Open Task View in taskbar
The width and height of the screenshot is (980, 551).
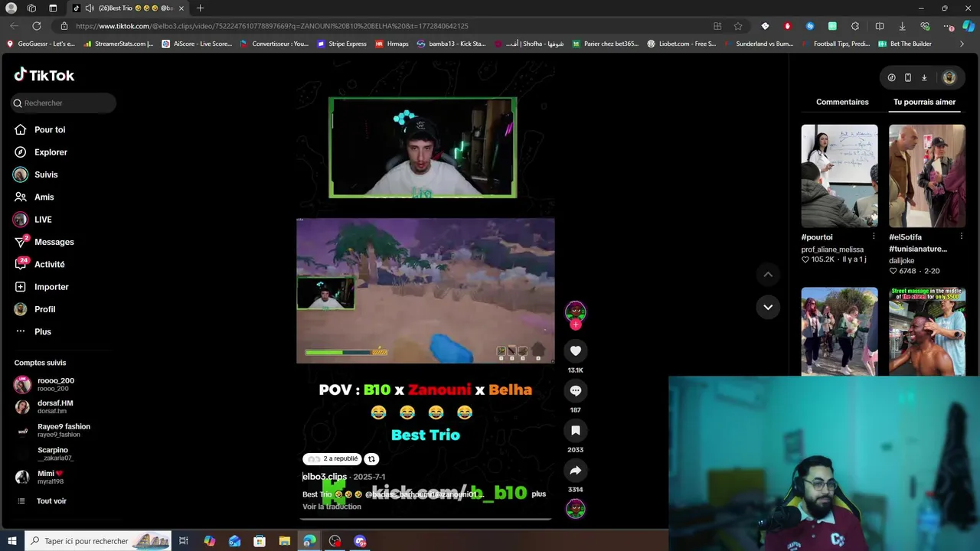(x=184, y=541)
